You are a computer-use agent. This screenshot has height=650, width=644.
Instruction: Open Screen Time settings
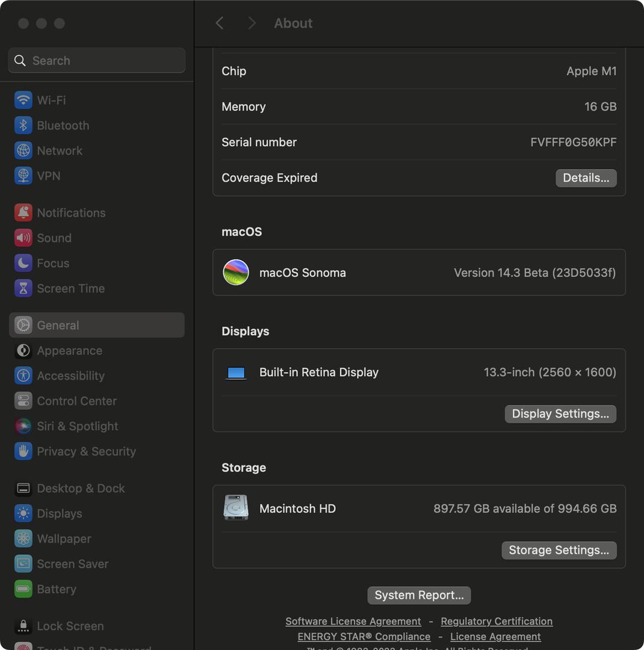click(x=97, y=288)
